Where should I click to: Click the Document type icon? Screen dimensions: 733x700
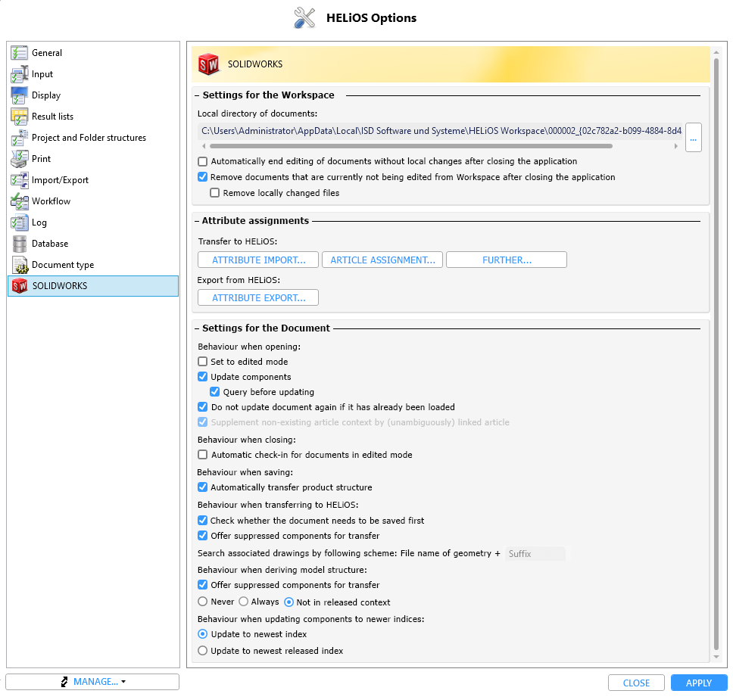19,265
